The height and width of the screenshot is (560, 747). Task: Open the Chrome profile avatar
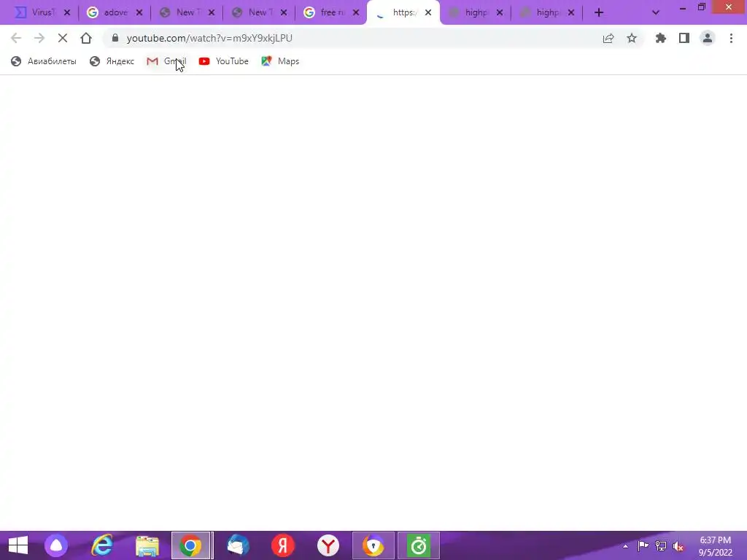pos(708,38)
